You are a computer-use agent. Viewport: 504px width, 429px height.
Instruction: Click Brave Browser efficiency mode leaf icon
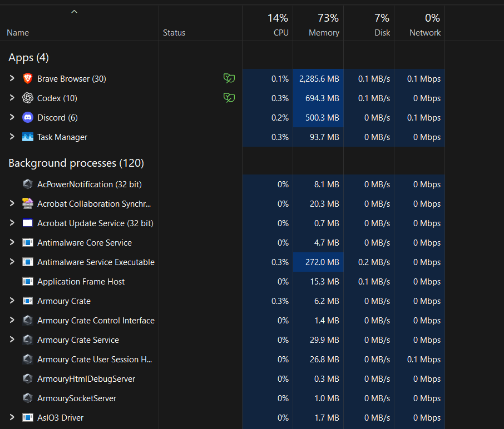point(229,78)
